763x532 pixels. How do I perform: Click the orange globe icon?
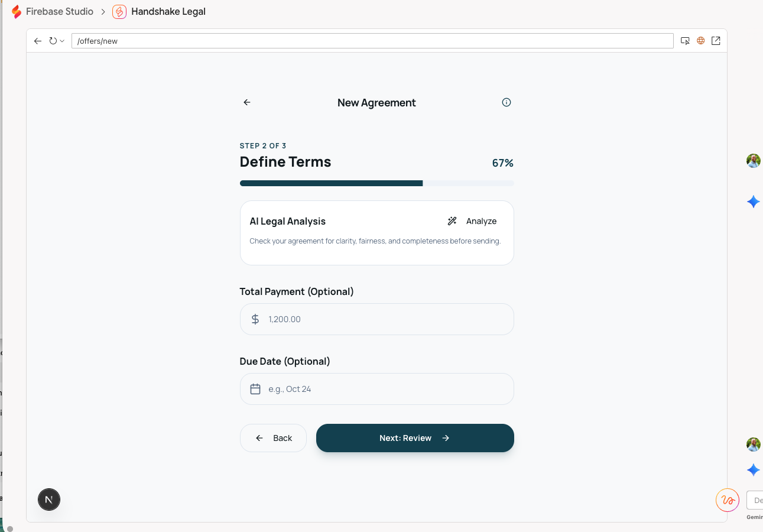[700, 41]
